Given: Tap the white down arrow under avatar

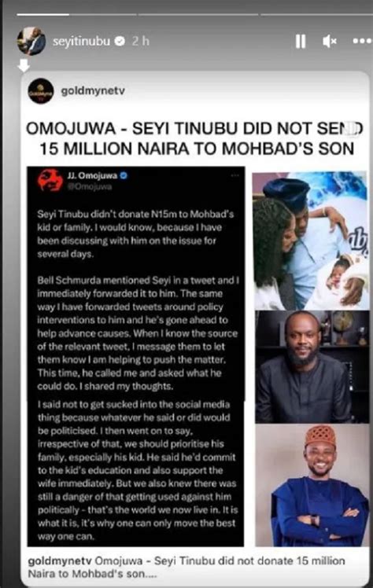Looking at the screenshot, I should coord(24,65).
